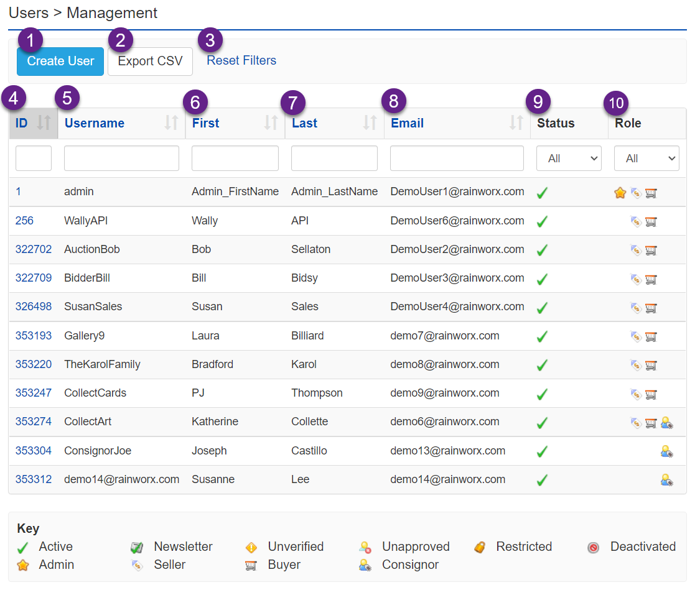700x590 pixels.
Task: Click the Buyer cart icon for AuctionBob
Action: point(651,250)
